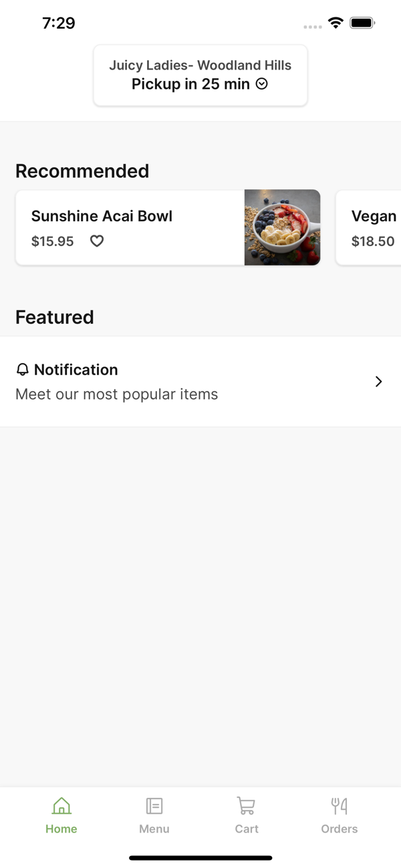The image size is (401, 868).
Task: Tap the battery status icon
Action: coord(362,23)
